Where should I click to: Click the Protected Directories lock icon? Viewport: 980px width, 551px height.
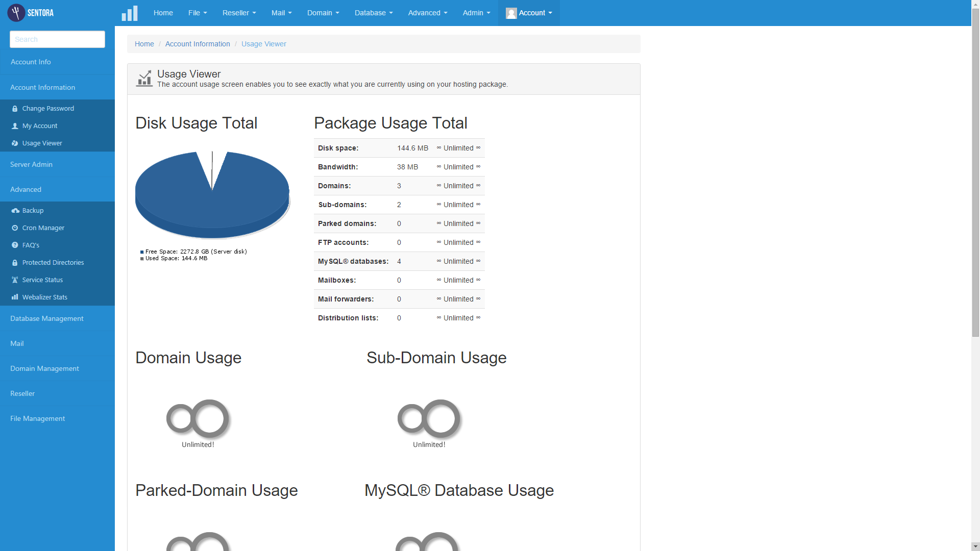pos(15,263)
